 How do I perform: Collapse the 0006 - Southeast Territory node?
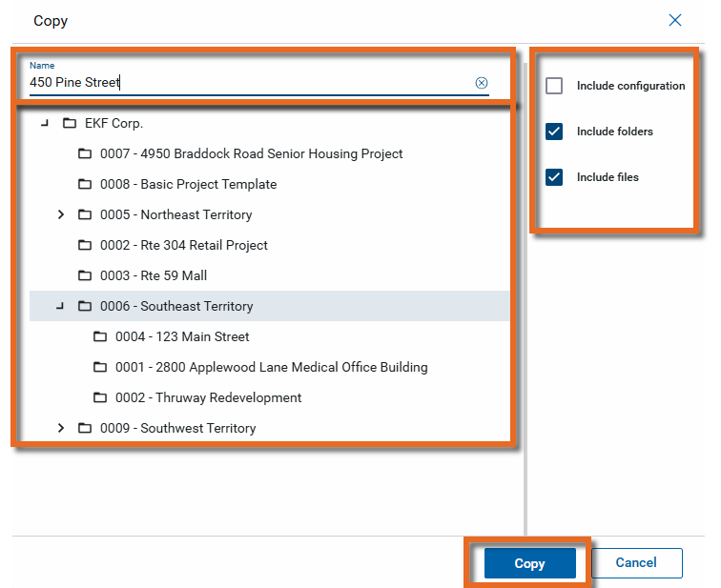click(60, 307)
